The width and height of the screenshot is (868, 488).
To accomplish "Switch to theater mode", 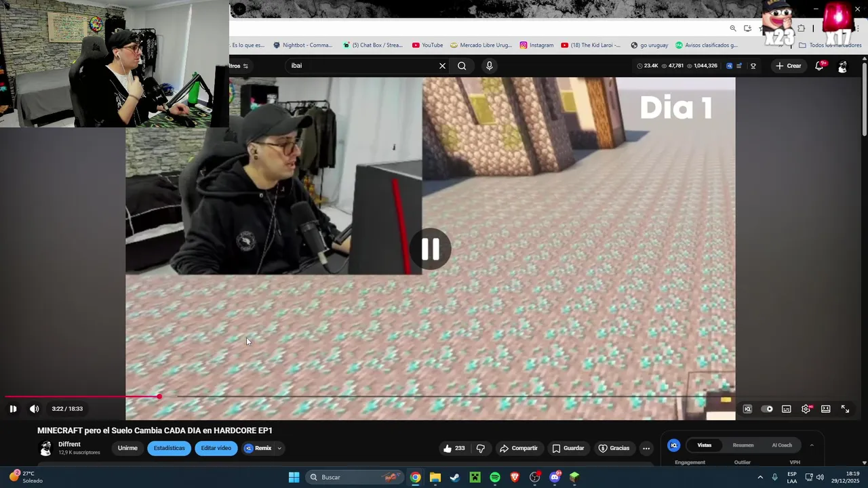I will pyautogui.click(x=826, y=409).
